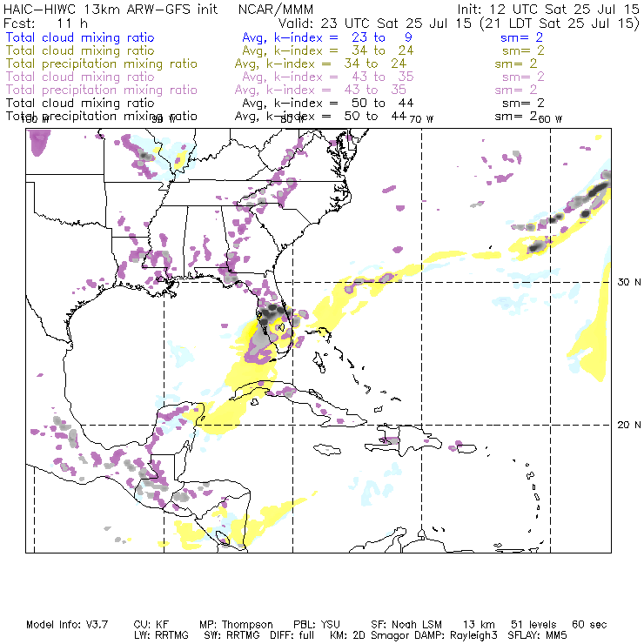Click '(21 LDT Sat 25 Jul 15)' local time text

[x=560, y=23]
